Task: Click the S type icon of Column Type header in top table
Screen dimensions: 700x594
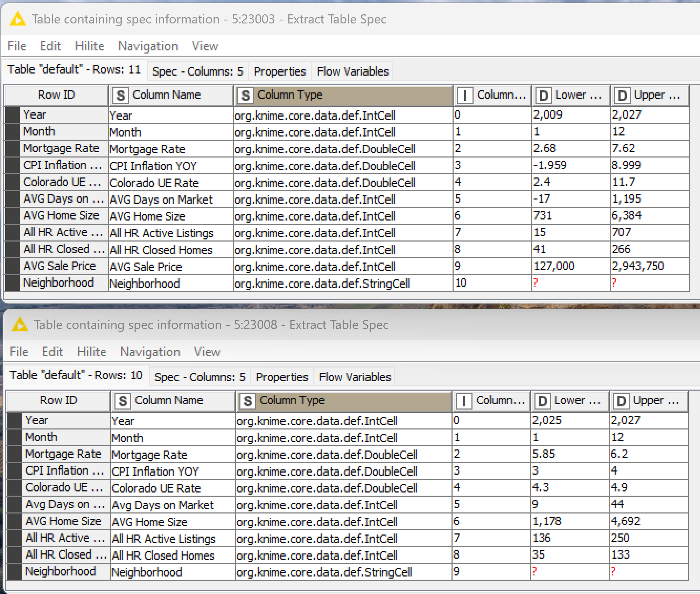Action: tap(246, 95)
